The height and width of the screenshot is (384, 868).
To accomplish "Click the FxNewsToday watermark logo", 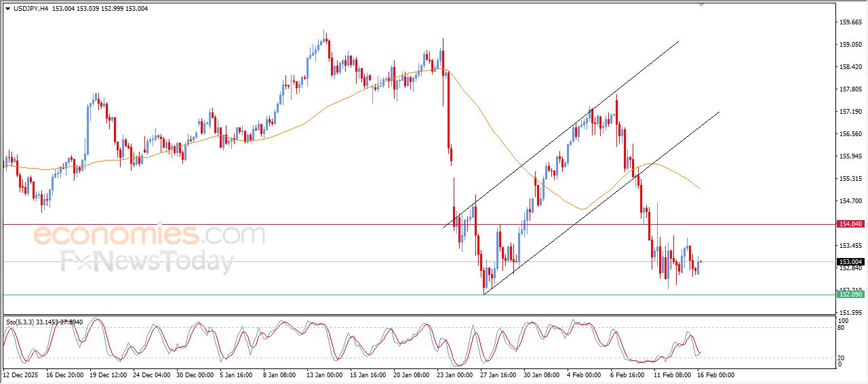I will point(147,261).
